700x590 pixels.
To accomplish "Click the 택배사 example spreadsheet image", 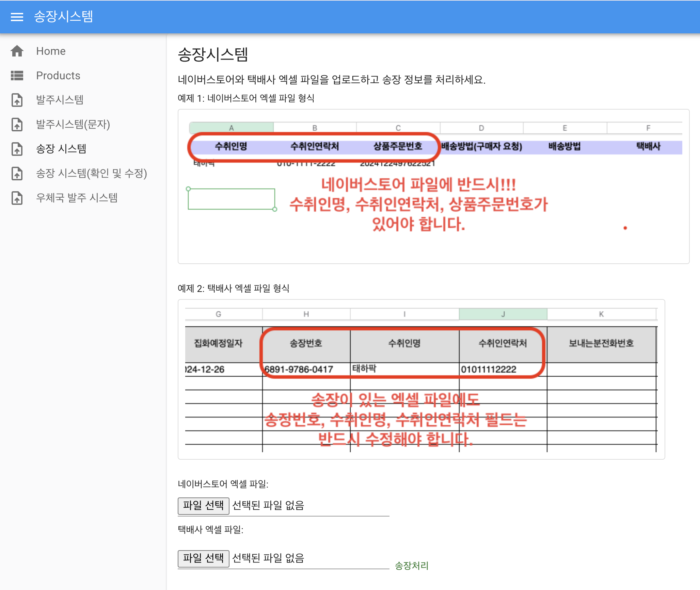I will pos(421,379).
